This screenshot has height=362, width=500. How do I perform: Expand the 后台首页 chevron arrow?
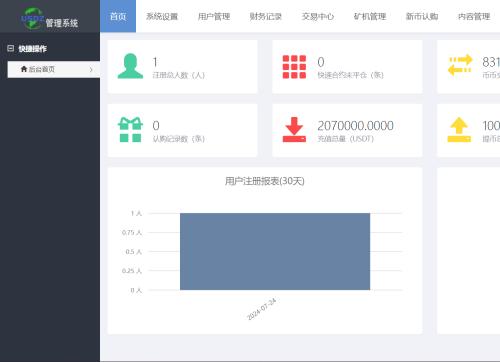click(91, 69)
